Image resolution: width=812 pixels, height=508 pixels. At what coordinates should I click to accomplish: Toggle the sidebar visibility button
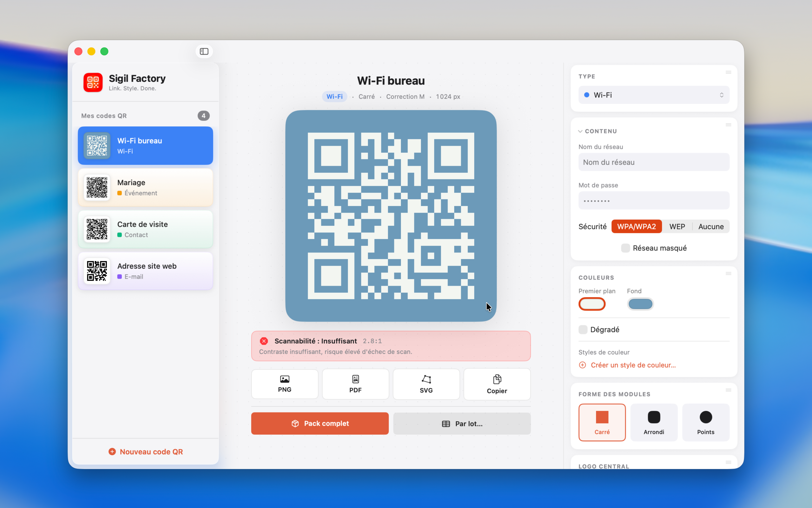coord(204,51)
